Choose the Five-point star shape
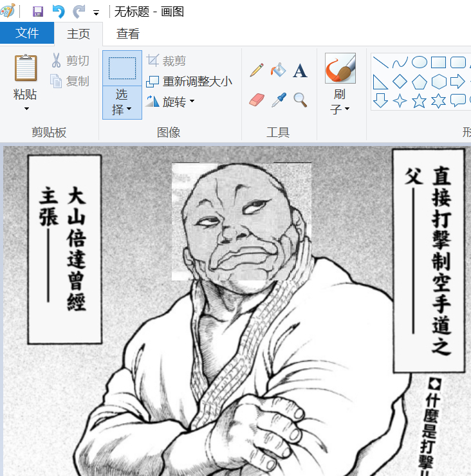The width and height of the screenshot is (471, 476). tap(419, 101)
